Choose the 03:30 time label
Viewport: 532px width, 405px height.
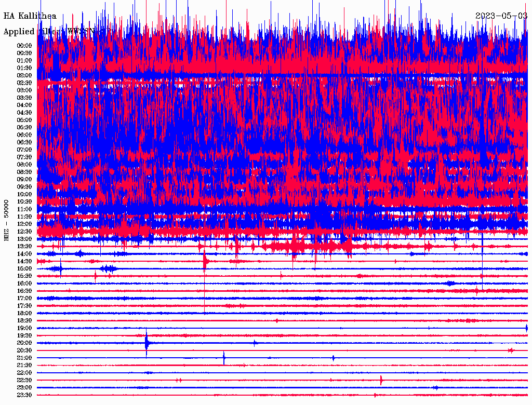click(24, 98)
